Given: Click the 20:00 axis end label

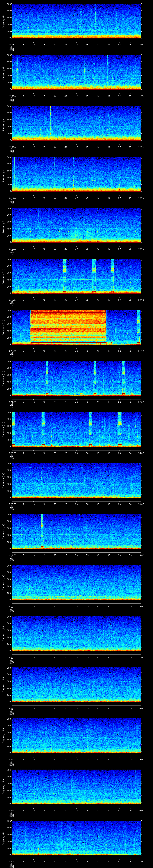Looking at the screenshot, I should 141,300.
